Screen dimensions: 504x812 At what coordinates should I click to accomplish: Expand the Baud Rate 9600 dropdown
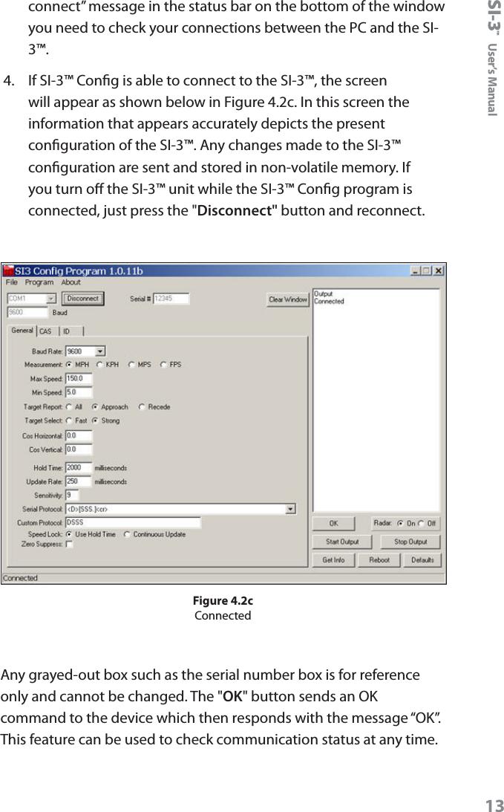(x=100, y=351)
